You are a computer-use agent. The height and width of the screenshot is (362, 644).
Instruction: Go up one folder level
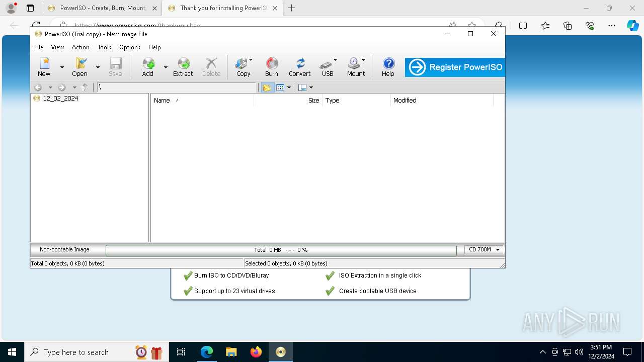point(85,87)
